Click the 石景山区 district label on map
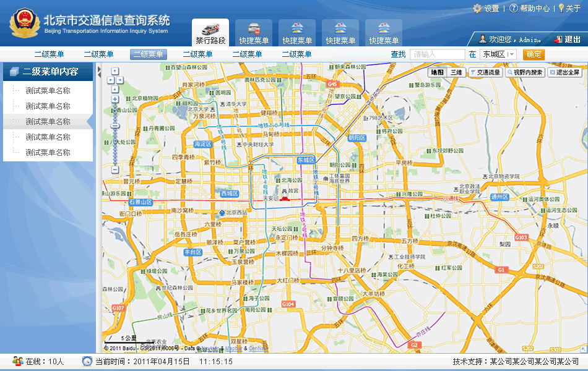The width and height of the screenshot is (588, 371). click(x=141, y=202)
